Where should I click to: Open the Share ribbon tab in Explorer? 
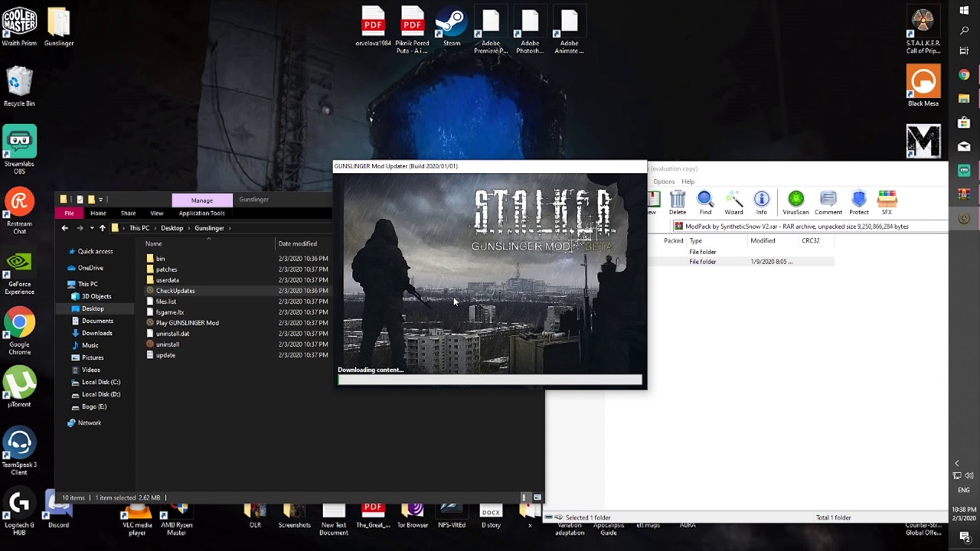[128, 213]
